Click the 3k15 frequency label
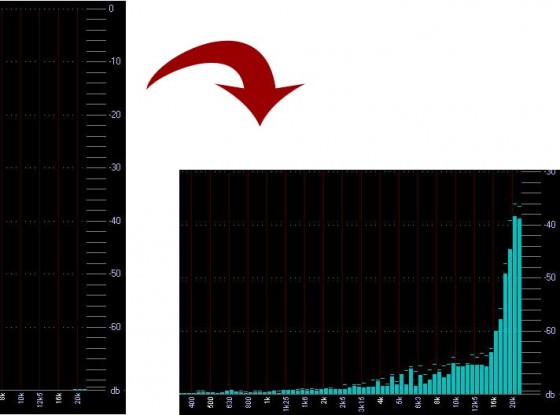Screen dimensions: 560x415 coord(361,404)
